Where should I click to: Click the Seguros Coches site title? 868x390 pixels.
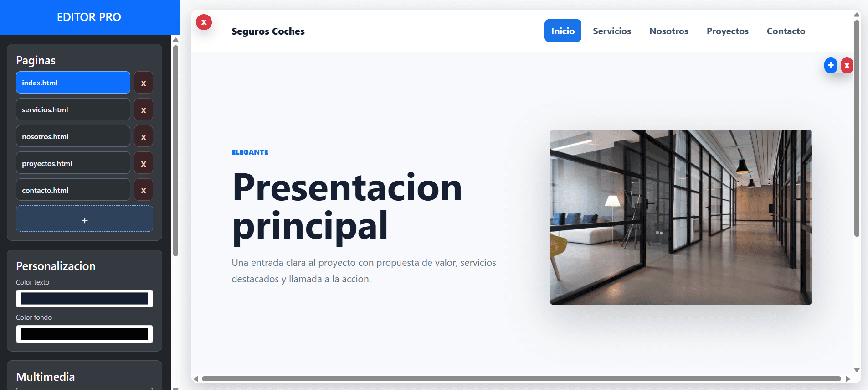coord(268,31)
